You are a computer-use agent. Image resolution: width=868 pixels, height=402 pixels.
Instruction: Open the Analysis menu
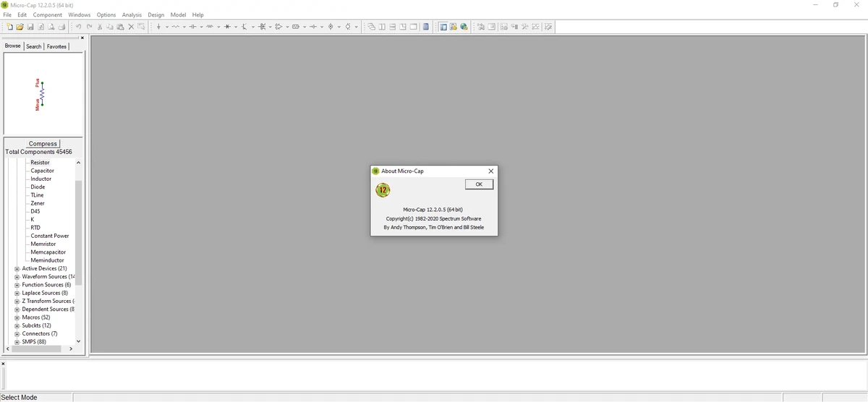point(132,14)
